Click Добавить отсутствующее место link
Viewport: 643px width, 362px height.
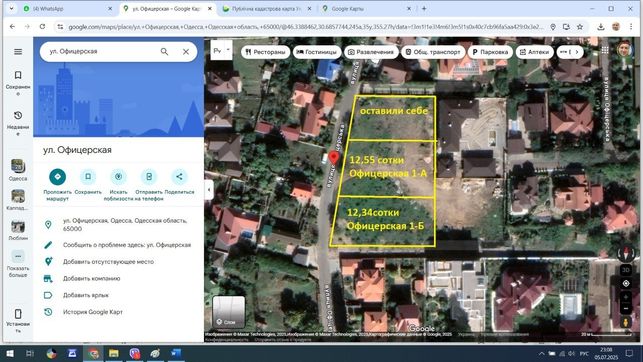[108, 262]
